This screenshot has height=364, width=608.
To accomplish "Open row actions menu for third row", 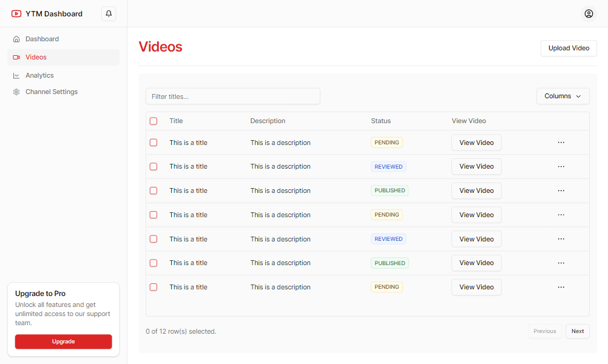I will (561, 190).
